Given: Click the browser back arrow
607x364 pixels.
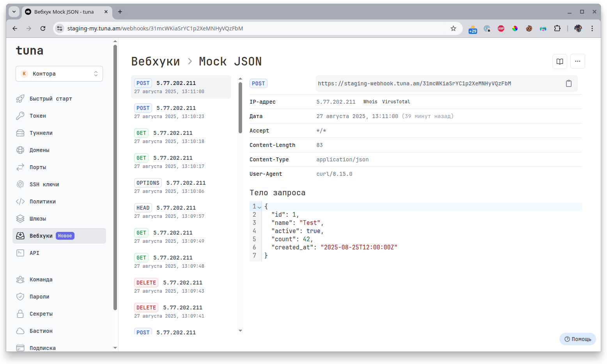Looking at the screenshot, I should click(15, 28).
